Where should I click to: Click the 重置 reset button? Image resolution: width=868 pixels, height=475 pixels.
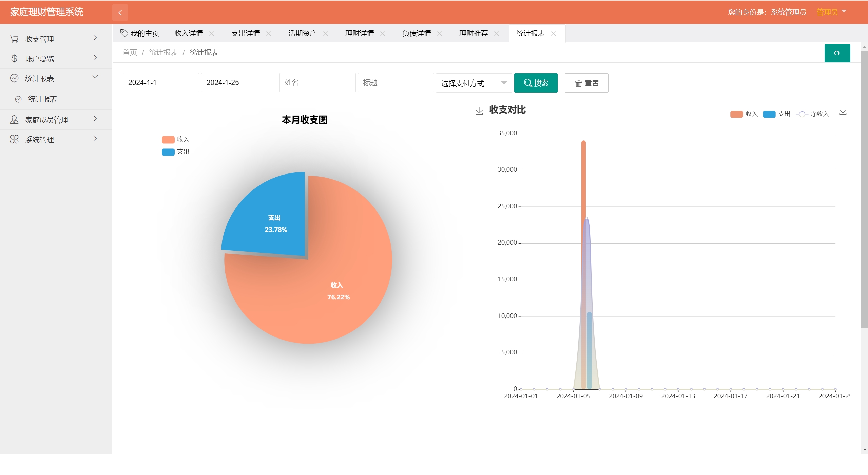tap(586, 83)
